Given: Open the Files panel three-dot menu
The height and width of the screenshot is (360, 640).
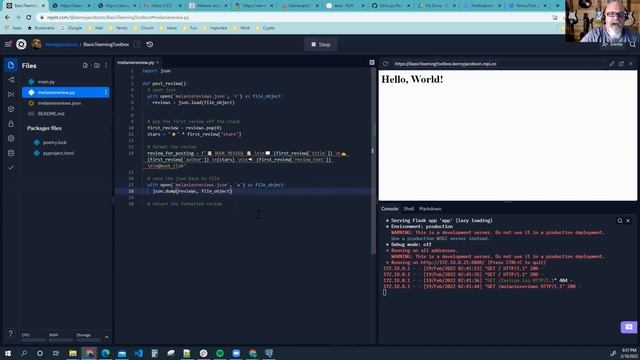Looking at the screenshot, I should [106, 66].
